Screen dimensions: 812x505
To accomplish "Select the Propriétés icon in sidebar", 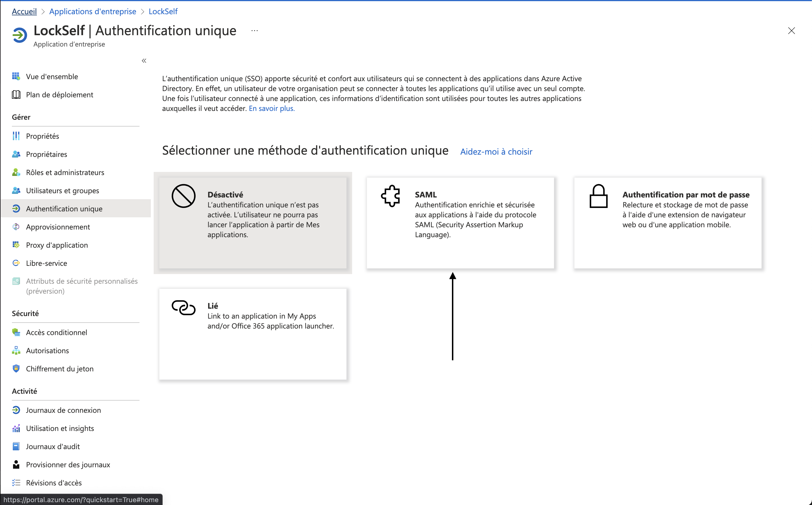I will (x=16, y=136).
